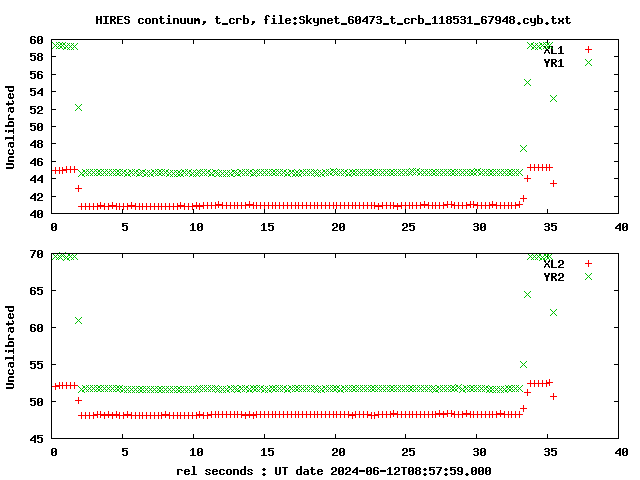Click the XL1 legend label
The image size is (640, 480).
click(553, 50)
